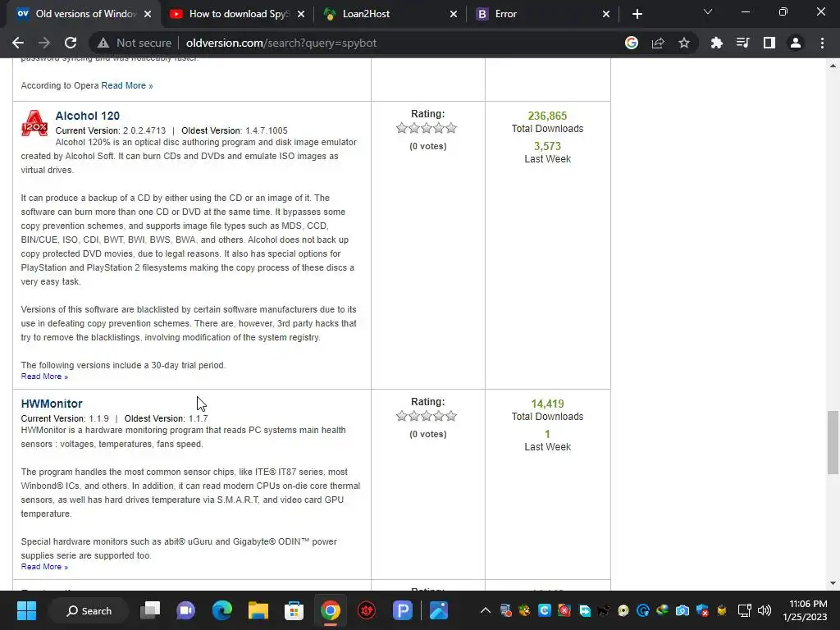Click Read More under Alcohol 120

coord(44,377)
